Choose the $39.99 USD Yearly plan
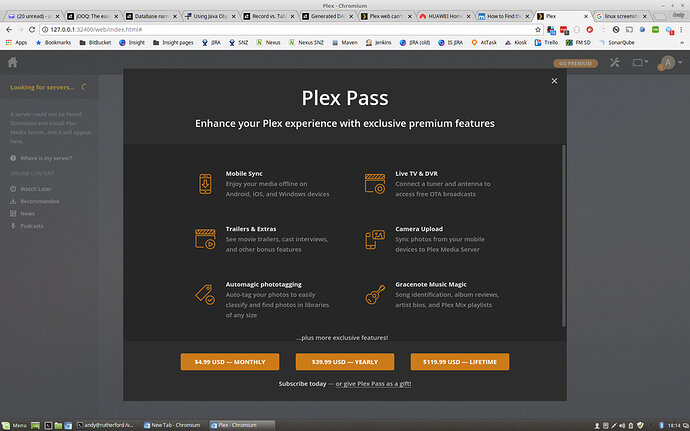This screenshot has width=690, height=431. (345, 362)
